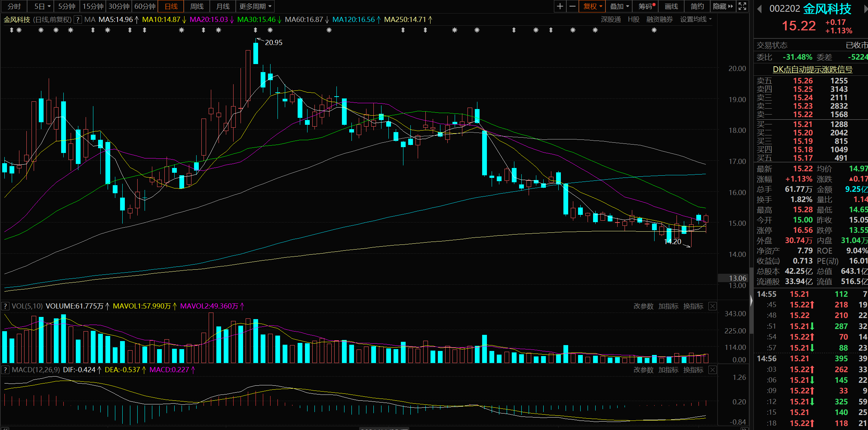Toggle the 画线 drawing tools mode
The image size is (868, 430).
[671, 6]
